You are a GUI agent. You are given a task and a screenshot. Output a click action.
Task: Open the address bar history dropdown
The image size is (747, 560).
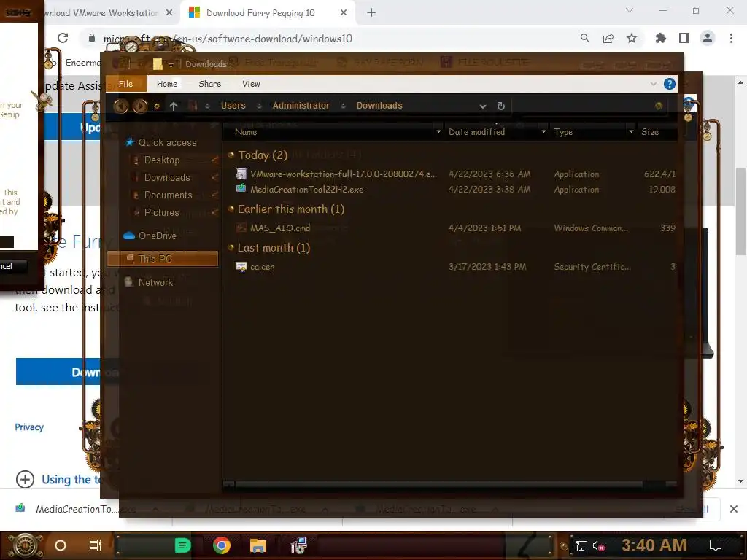click(x=483, y=106)
